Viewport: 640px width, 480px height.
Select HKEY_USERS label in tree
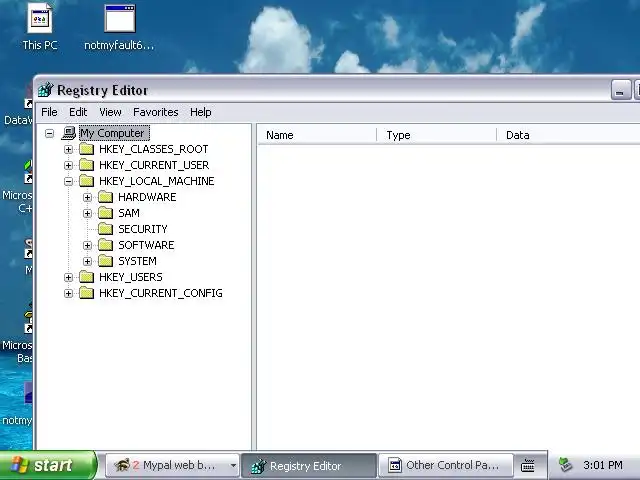pyautogui.click(x=131, y=277)
